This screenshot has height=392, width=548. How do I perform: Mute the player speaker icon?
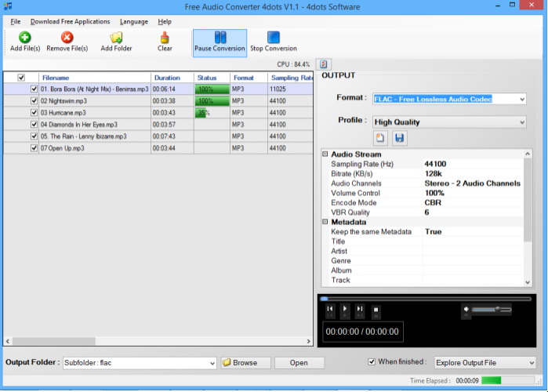(466, 309)
